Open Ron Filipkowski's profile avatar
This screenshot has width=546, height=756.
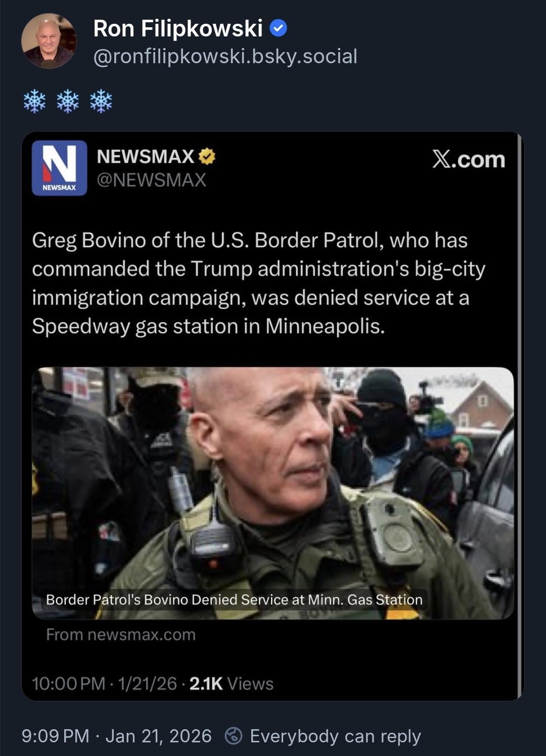tap(49, 40)
